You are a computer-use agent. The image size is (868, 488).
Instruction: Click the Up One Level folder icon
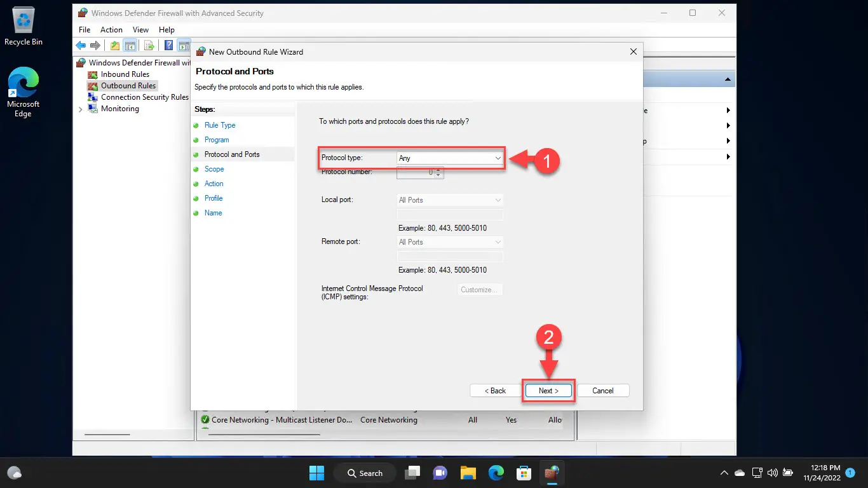coord(115,45)
